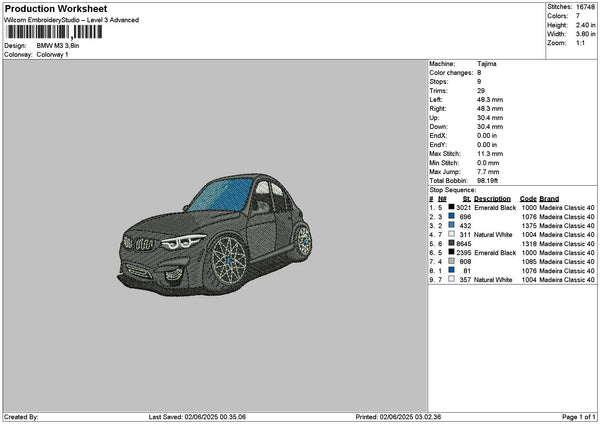Select the color swatch for thread 432
Viewport: 600px width, 424px height.
click(x=452, y=226)
